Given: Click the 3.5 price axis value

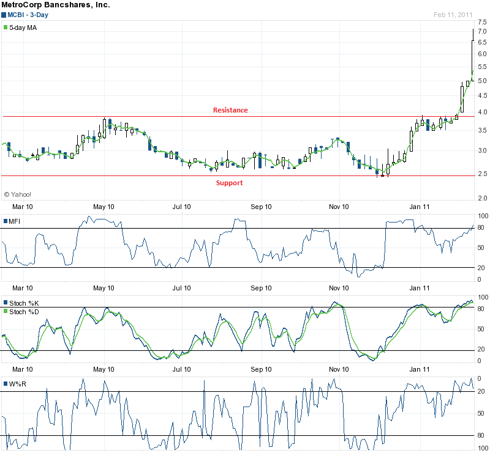Looking at the screenshot, I should (x=482, y=131).
